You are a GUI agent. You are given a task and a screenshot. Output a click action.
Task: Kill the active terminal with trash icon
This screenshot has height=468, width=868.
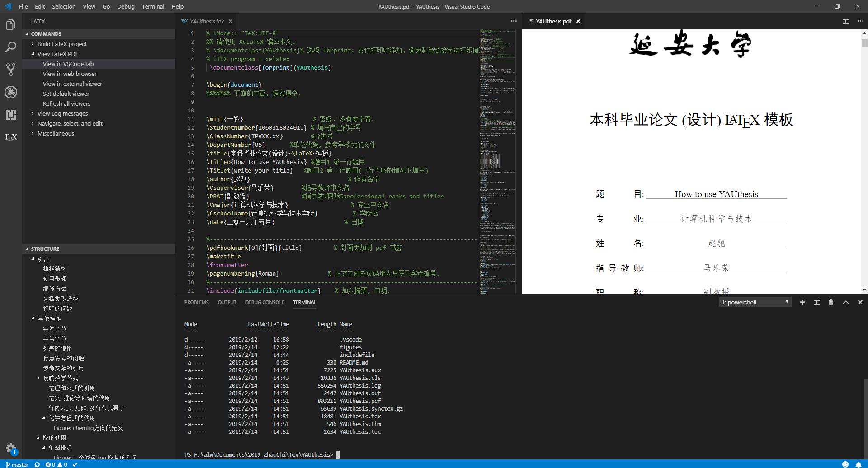coord(831,302)
